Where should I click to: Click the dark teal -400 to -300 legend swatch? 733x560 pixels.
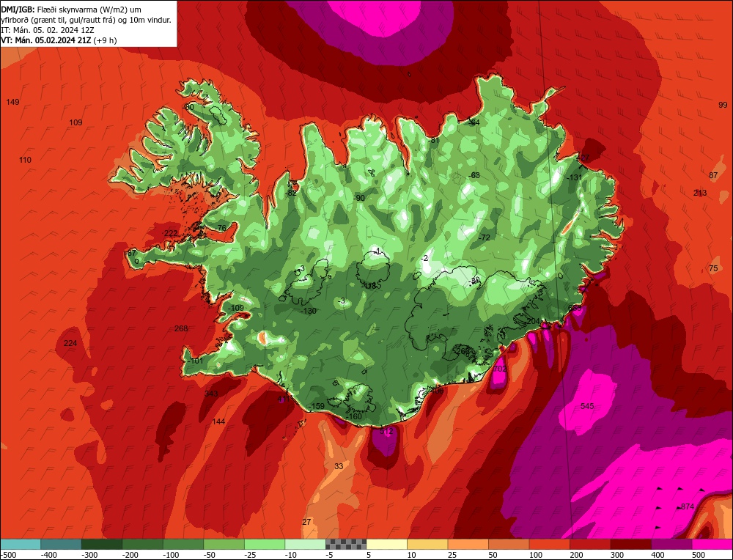tap(61, 544)
